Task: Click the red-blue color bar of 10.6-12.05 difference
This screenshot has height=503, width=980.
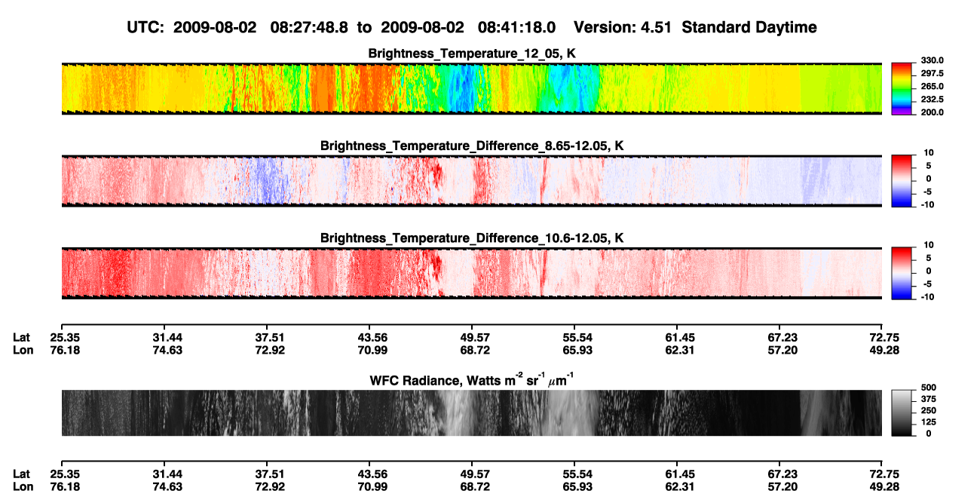Action: pyautogui.click(x=902, y=274)
